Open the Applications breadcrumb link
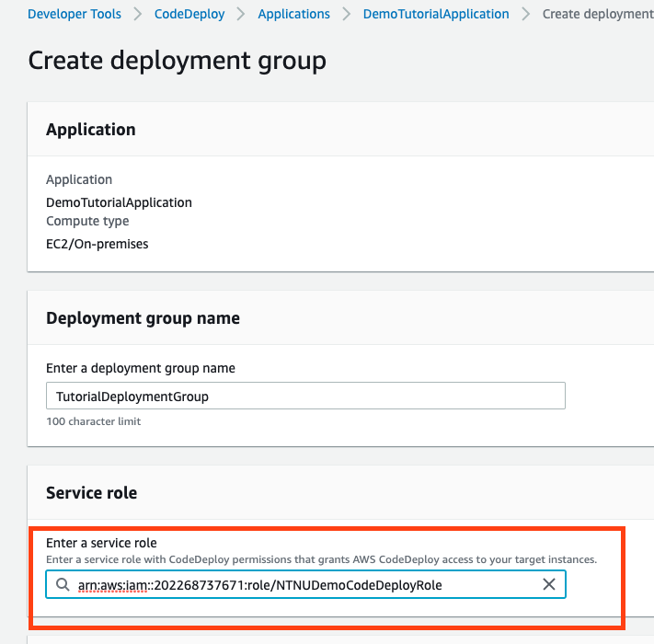 [x=293, y=14]
